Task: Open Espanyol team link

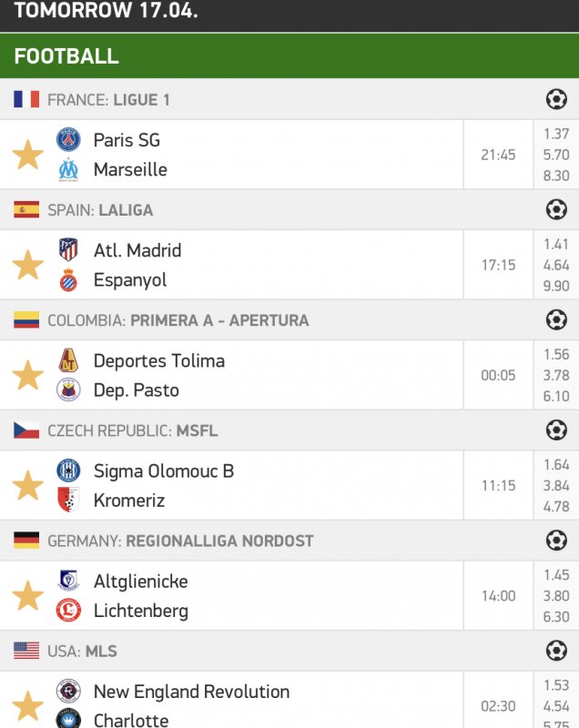Action: click(x=130, y=279)
